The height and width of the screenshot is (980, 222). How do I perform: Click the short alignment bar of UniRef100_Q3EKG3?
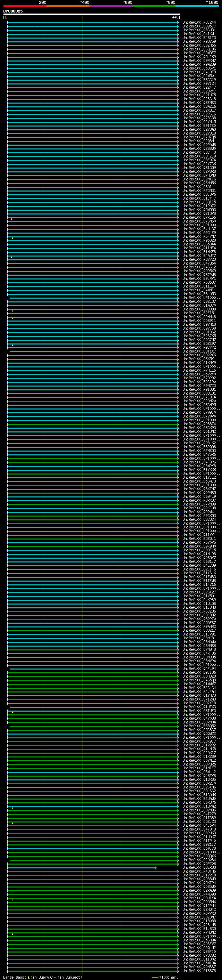81,868
